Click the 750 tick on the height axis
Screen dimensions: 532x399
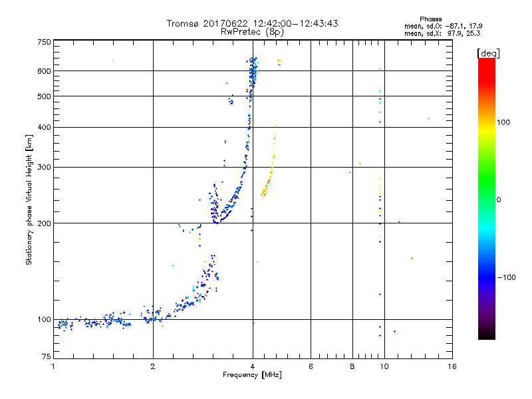[44, 42]
